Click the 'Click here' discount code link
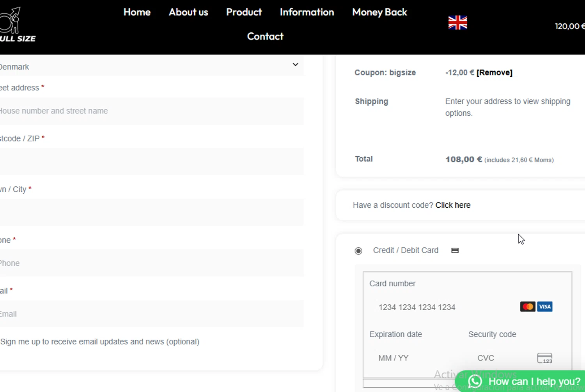Viewport: 585px width, 392px height. pyautogui.click(x=453, y=205)
